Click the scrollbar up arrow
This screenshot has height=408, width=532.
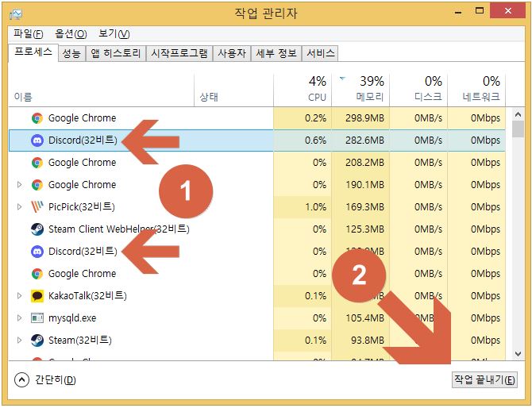click(518, 114)
